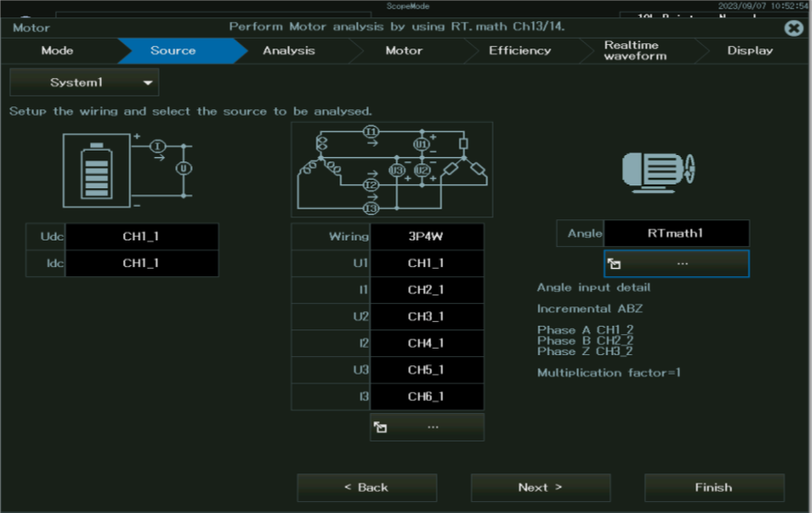This screenshot has height=513, width=812.
Task: Click the Finish button
Action: click(x=714, y=487)
